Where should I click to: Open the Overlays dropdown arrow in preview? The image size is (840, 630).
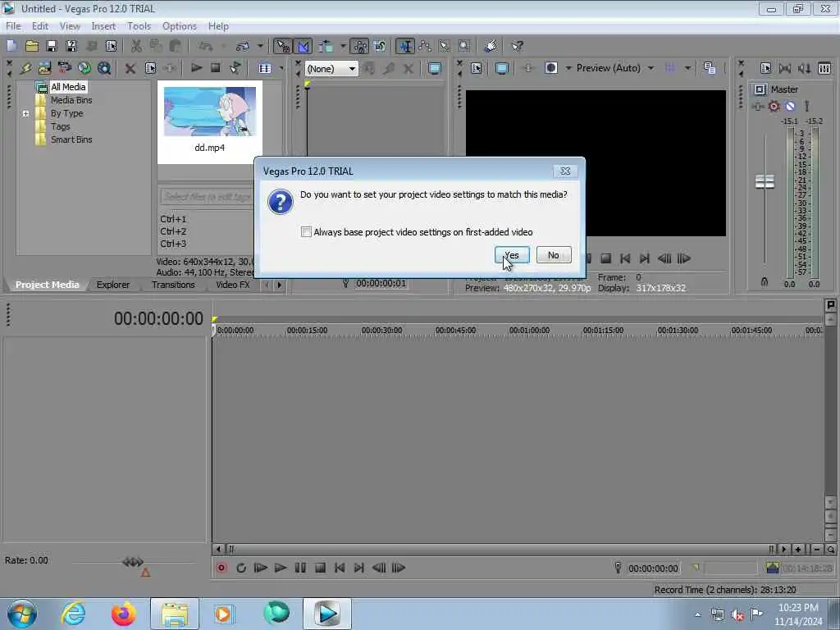pos(687,68)
